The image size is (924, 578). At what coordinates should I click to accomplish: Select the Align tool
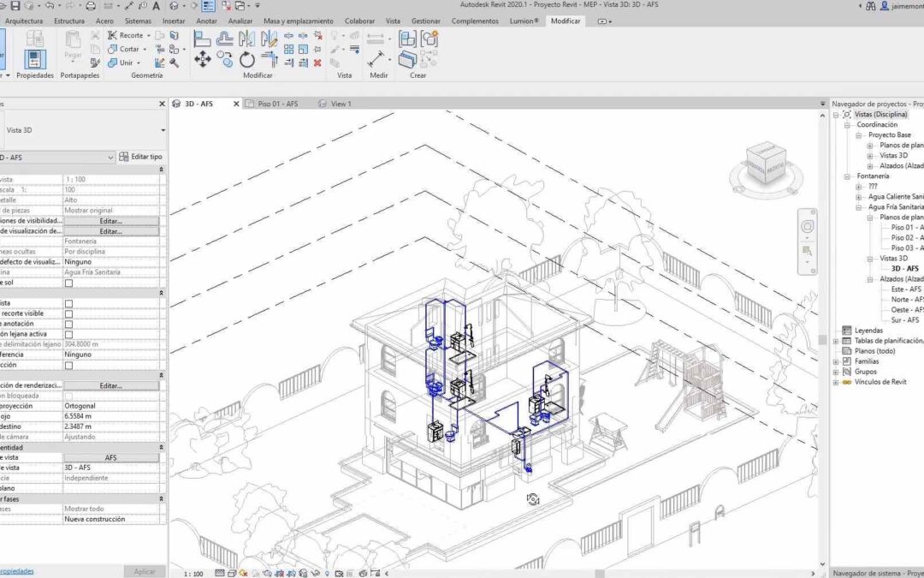(x=202, y=39)
